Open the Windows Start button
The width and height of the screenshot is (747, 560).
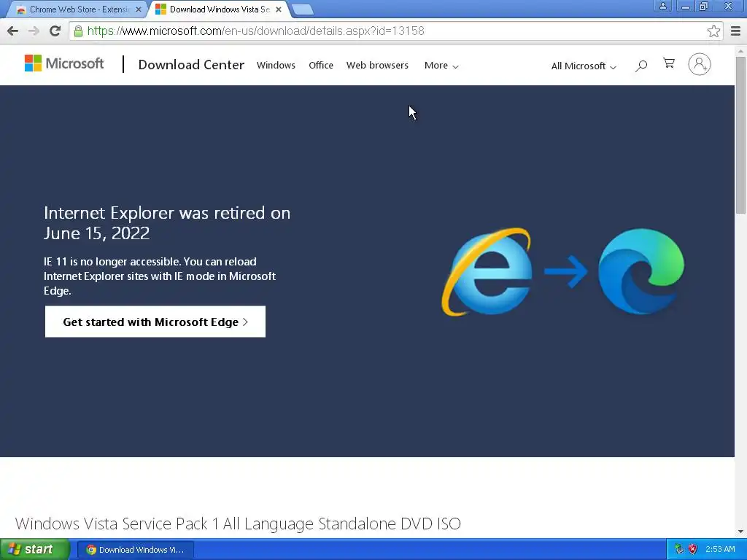(35, 550)
